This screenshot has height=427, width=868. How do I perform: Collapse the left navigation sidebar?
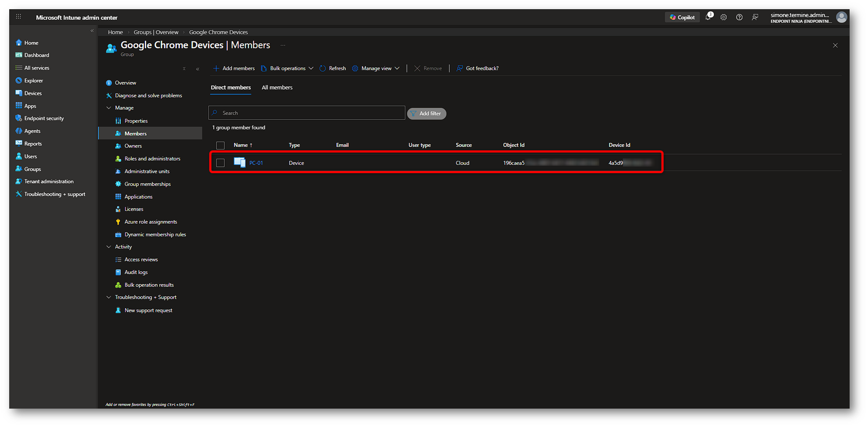click(92, 31)
